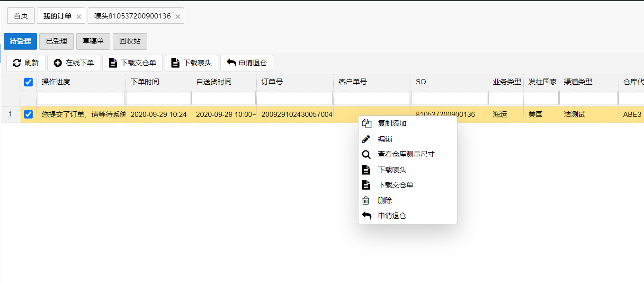Viewport: 644px width, 283px height.
Task: Click the SO column header
Action: pos(449,82)
